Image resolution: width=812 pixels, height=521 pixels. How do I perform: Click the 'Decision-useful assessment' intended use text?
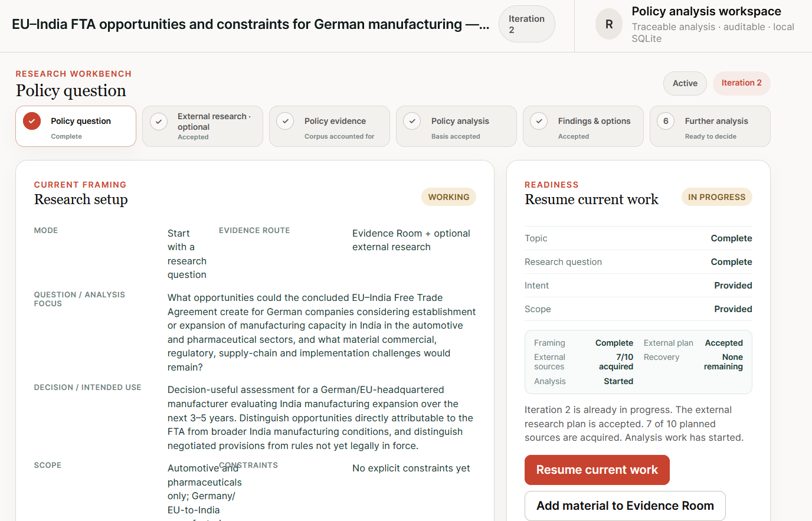[x=320, y=418]
